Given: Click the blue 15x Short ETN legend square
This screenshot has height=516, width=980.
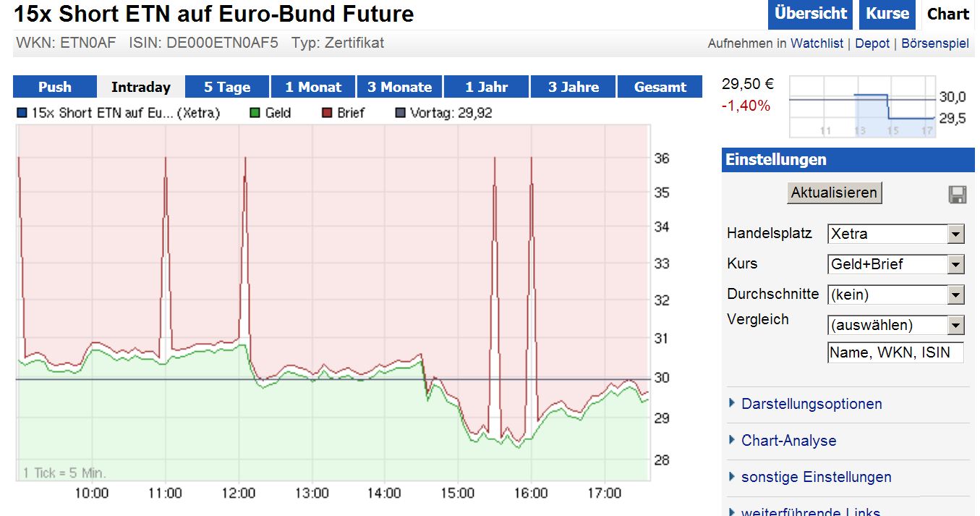Looking at the screenshot, I should (21, 113).
